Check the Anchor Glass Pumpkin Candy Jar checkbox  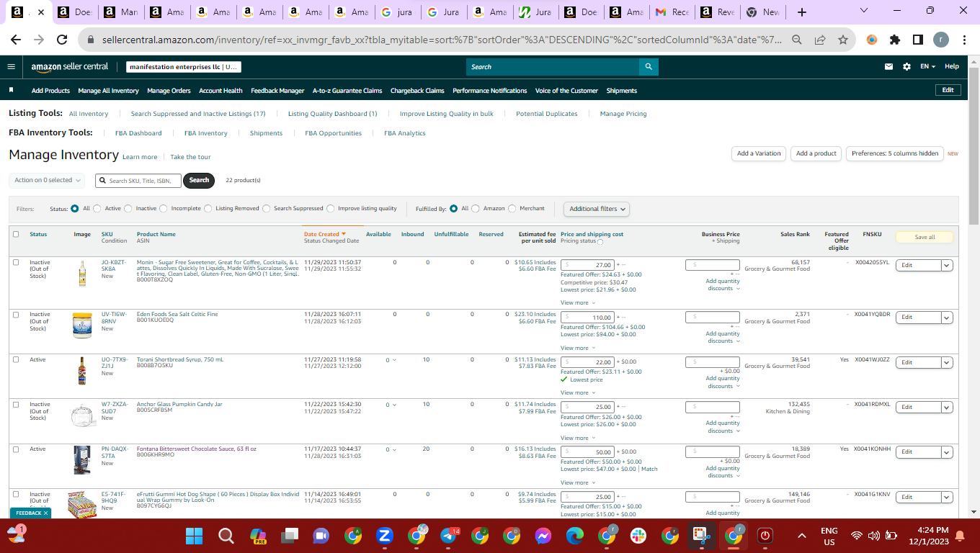(x=16, y=404)
